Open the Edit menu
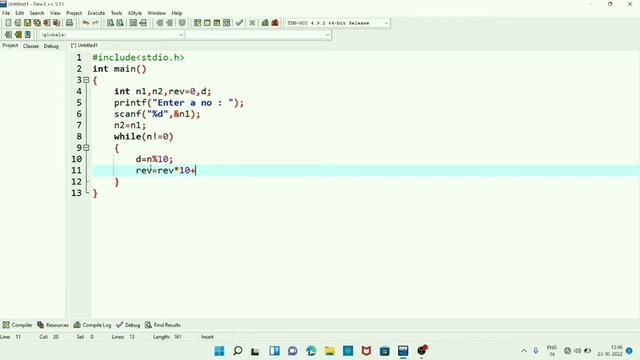The image size is (640, 360). pos(20,13)
